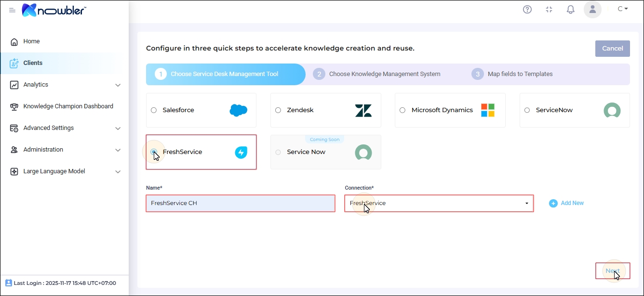Click the Name input field
This screenshot has height=296, width=644.
240,203
